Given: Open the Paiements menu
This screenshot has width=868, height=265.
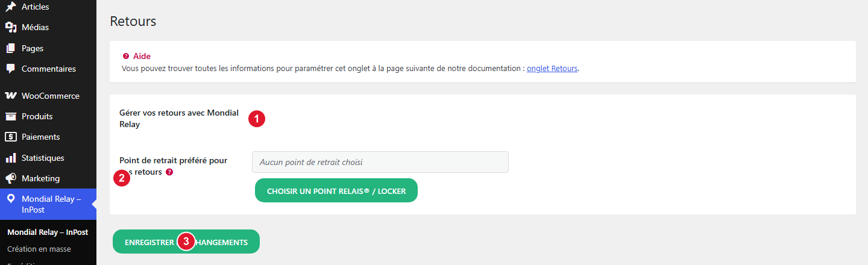Looking at the screenshot, I should (48, 137).
